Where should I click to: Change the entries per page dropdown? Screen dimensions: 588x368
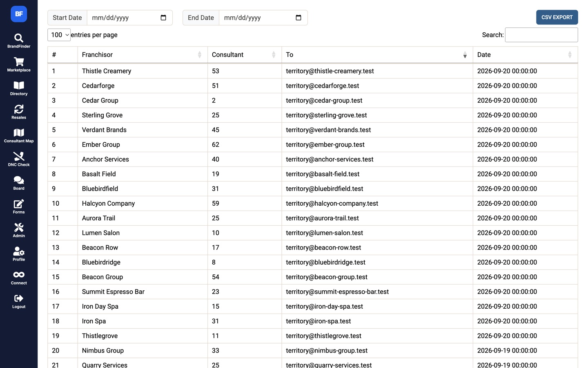tap(59, 35)
